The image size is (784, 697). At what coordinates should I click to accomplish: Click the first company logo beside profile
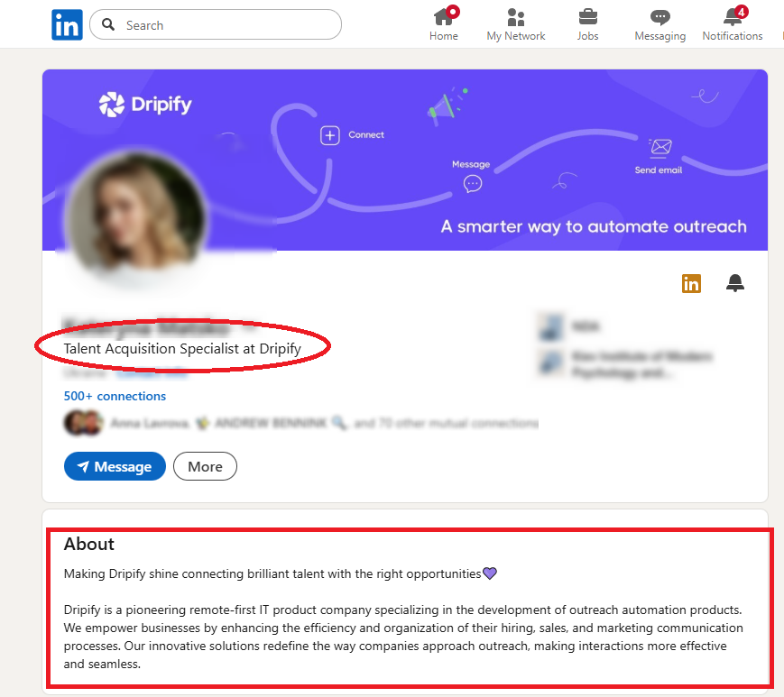[x=550, y=326]
